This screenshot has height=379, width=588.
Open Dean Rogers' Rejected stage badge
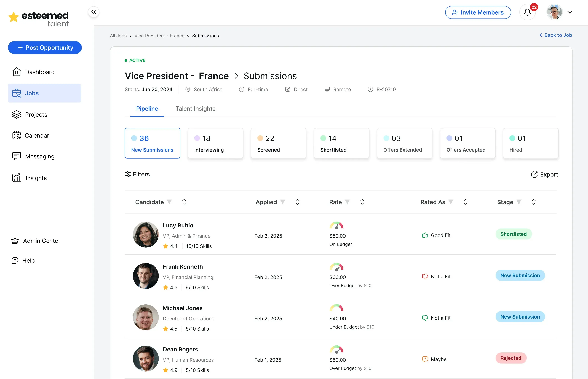click(511, 358)
